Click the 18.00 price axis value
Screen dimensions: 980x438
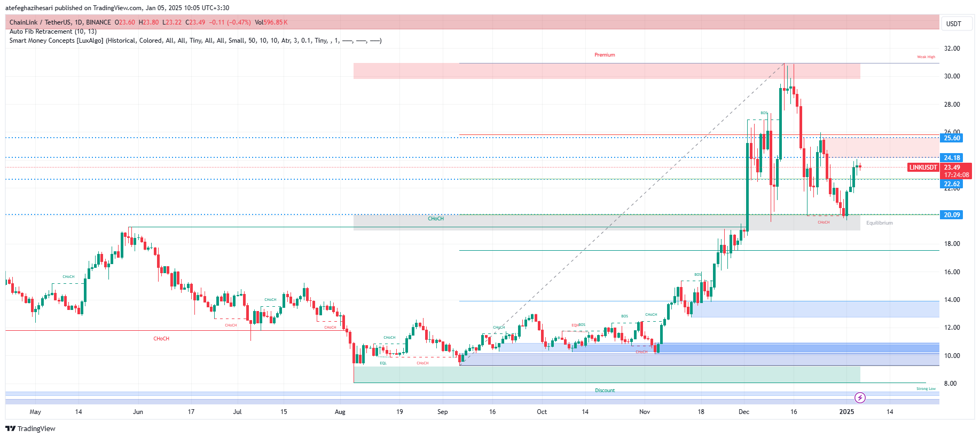(952, 244)
